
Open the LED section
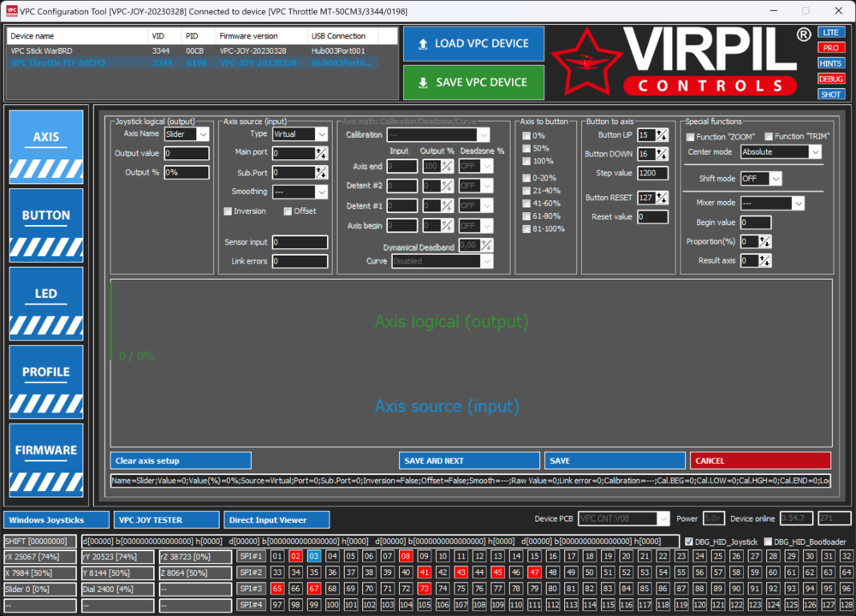(x=46, y=304)
